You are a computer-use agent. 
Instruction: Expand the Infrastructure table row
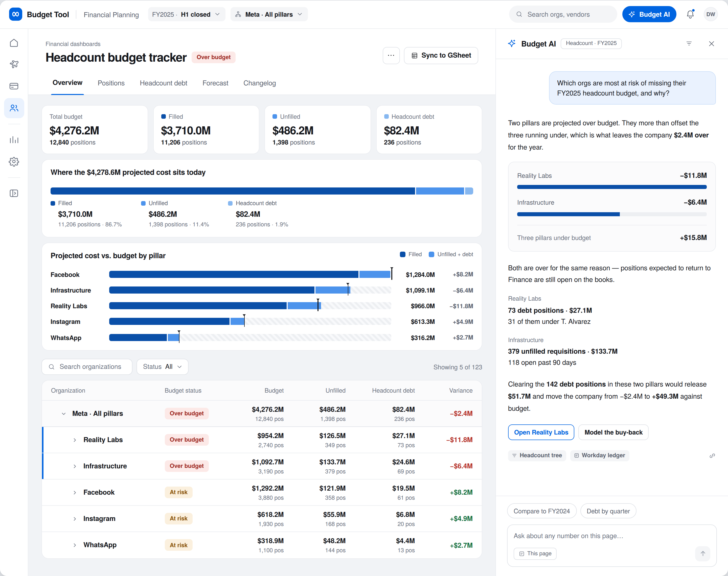point(75,466)
